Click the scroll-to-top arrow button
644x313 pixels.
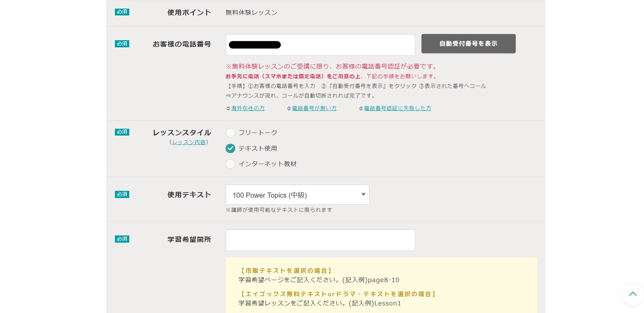632,294
